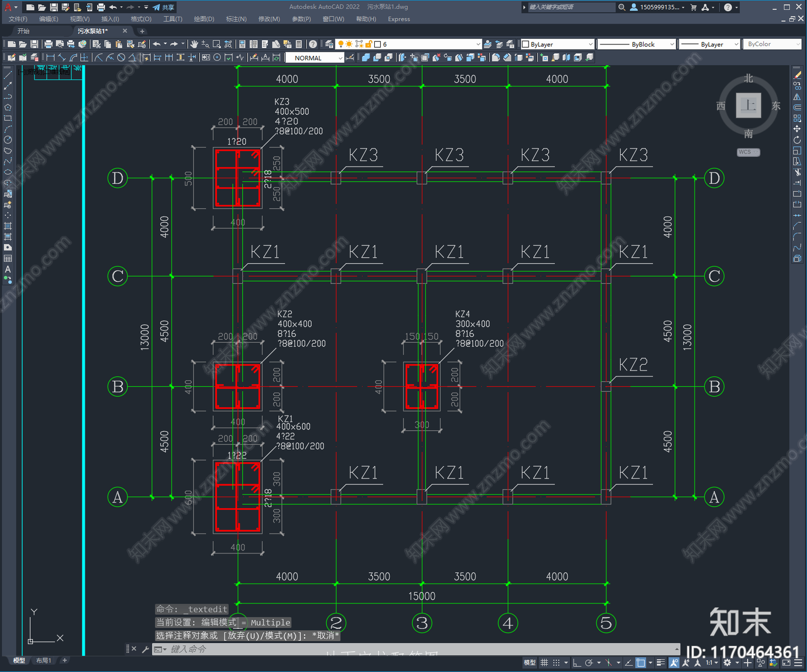
Task: Open the 1:1 annotation scale dropdown
Action: click(712, 662)
